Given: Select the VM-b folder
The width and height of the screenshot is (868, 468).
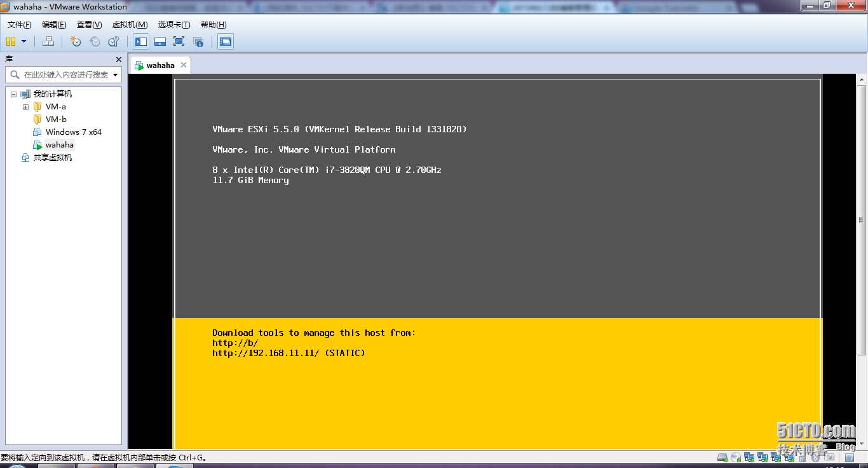Looking at the screenshot, I should 56,120.
